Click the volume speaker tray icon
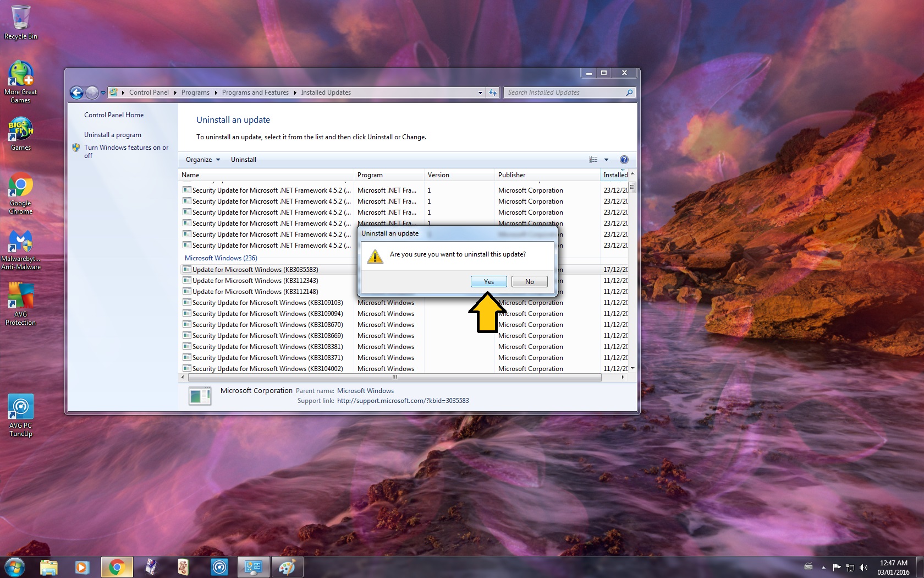Screen dimensions: 924x578 point(863,568)
